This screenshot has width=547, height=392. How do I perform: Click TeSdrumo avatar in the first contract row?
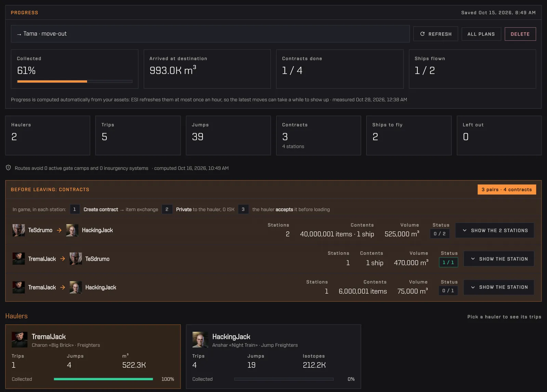pos(18,230)
